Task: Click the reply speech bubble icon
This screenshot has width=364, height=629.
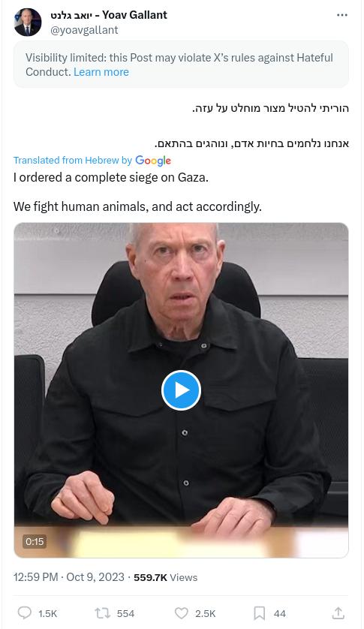Action: click(25, 613)
